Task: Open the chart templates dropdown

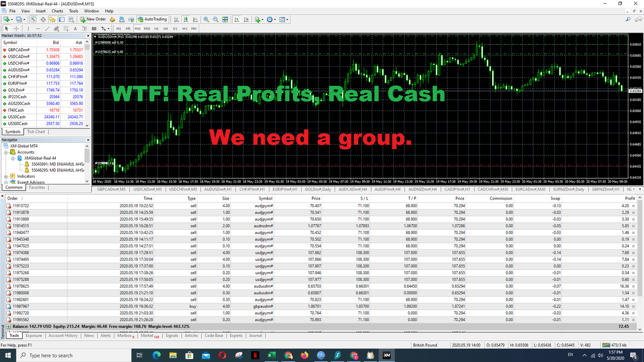Action: (x=284, y=19)
